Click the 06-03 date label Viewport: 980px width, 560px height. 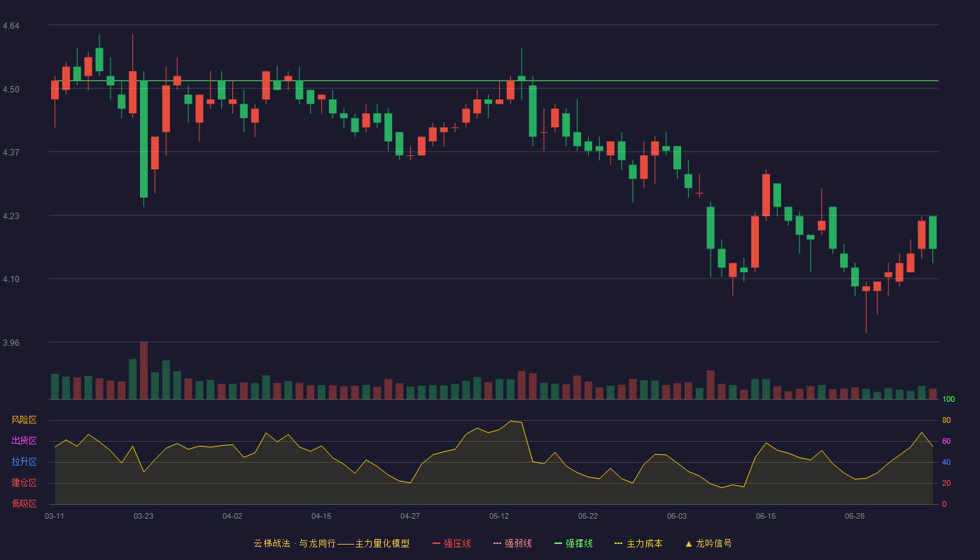[x=677, y=516]
